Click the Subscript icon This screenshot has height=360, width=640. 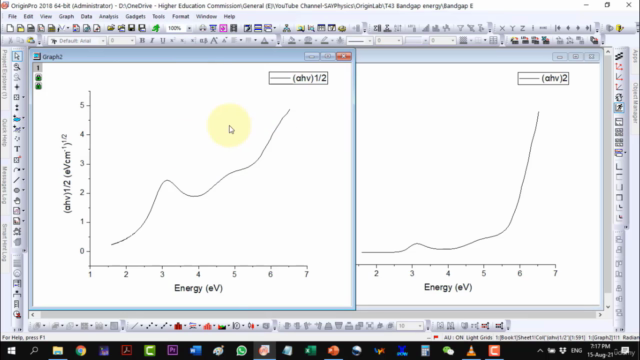point(182,41)
